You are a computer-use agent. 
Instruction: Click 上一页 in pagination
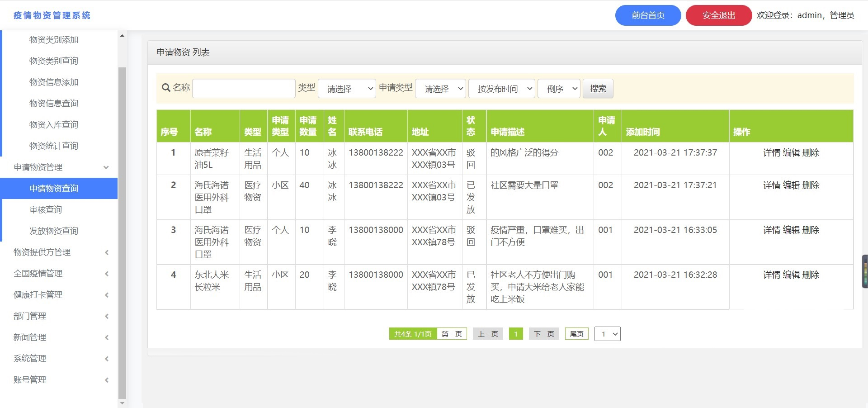pos(488,334)
